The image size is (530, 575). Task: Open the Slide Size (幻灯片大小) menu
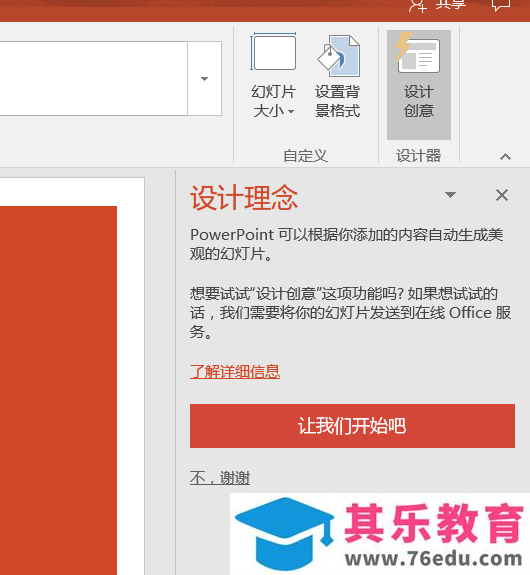pyautogui.click(x=273, y=76)
